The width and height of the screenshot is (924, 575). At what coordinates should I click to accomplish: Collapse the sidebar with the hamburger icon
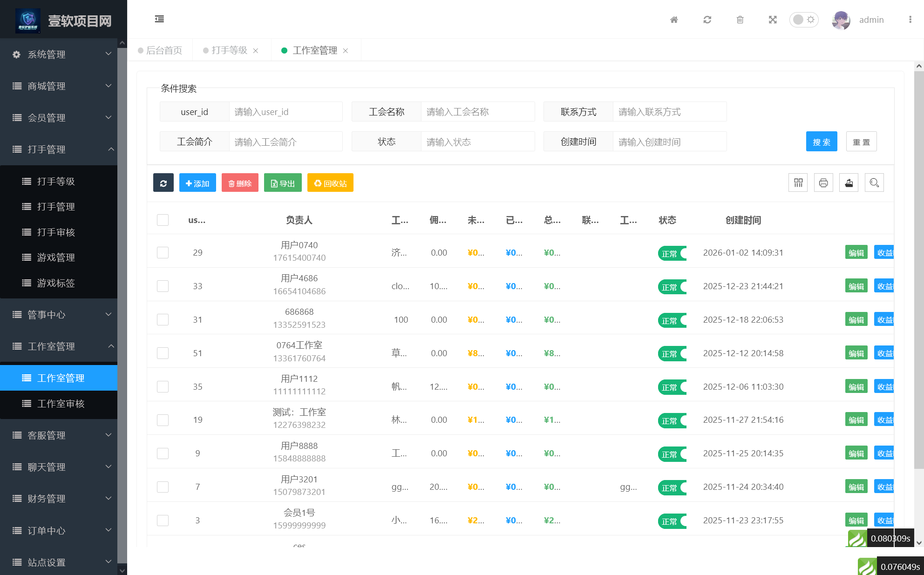[159, 19]
